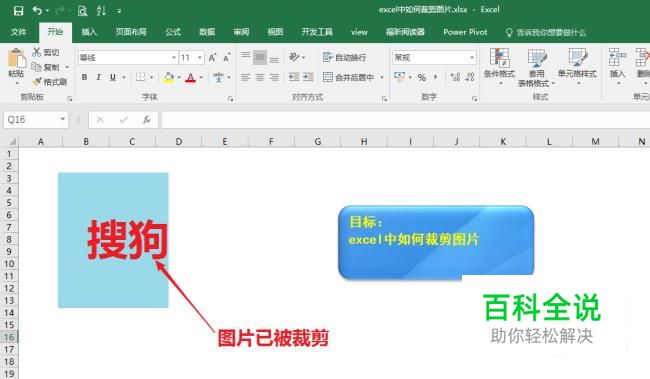This screenshot has height=379, width=650.
Task: Open font group dialog launcher
Action: point(230,99)
